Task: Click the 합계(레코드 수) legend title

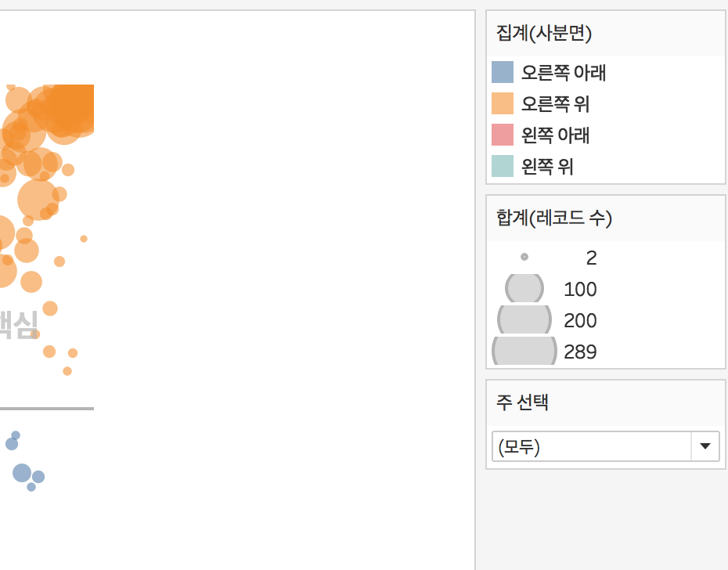Action: pyautogui.click(x=554, y=218)
